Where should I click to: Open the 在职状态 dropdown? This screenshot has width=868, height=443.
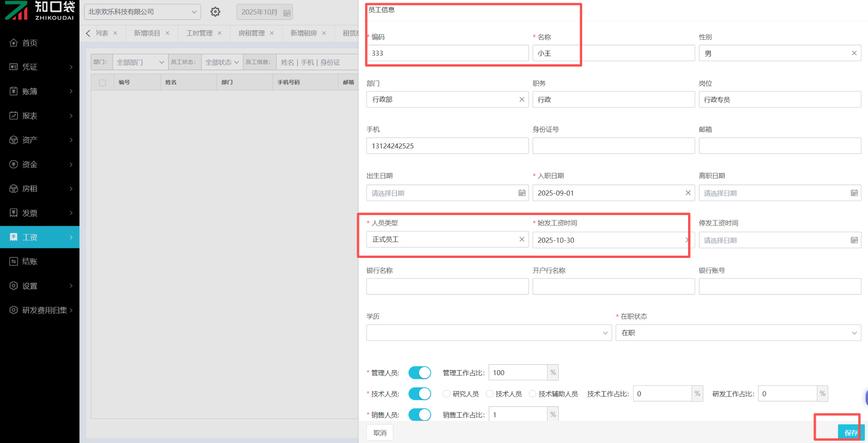738,333
